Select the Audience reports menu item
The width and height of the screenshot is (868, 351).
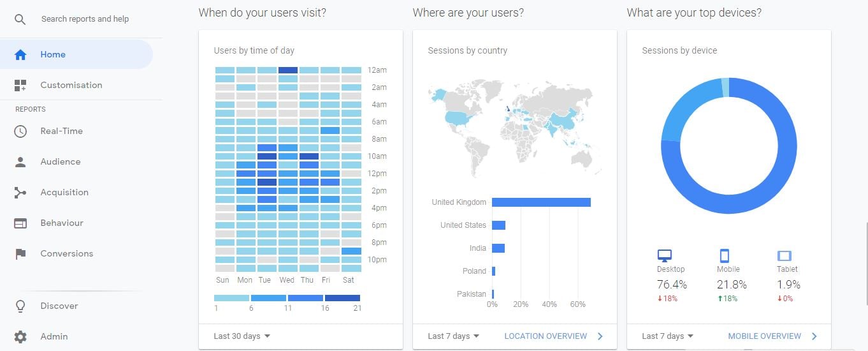tap(61, 162)
